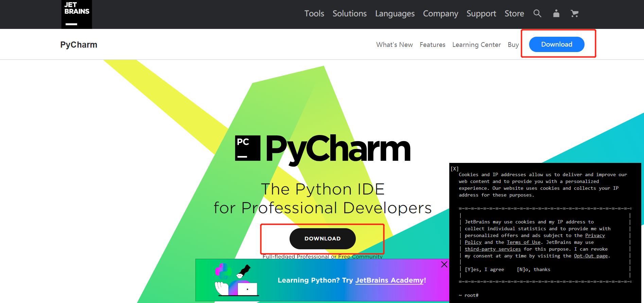
Task: Accept cookies with [Y]es, I agree
Action: click(484, 270)
